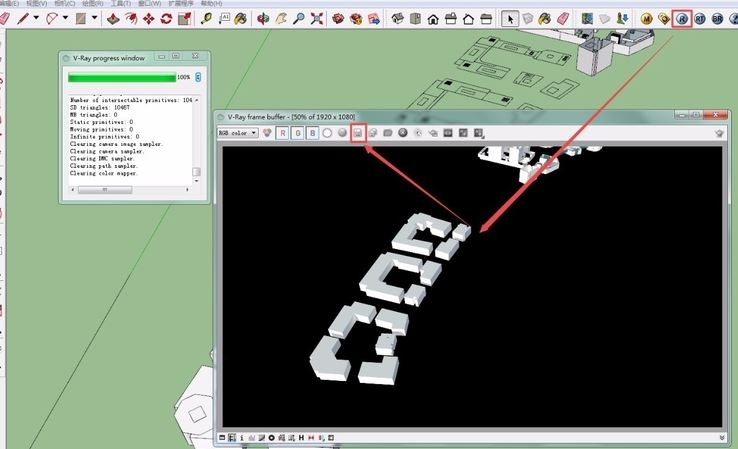Select the Eraser tool at toolbar start
The height and width of the screenshot is (449, 738).
[4, 19]
